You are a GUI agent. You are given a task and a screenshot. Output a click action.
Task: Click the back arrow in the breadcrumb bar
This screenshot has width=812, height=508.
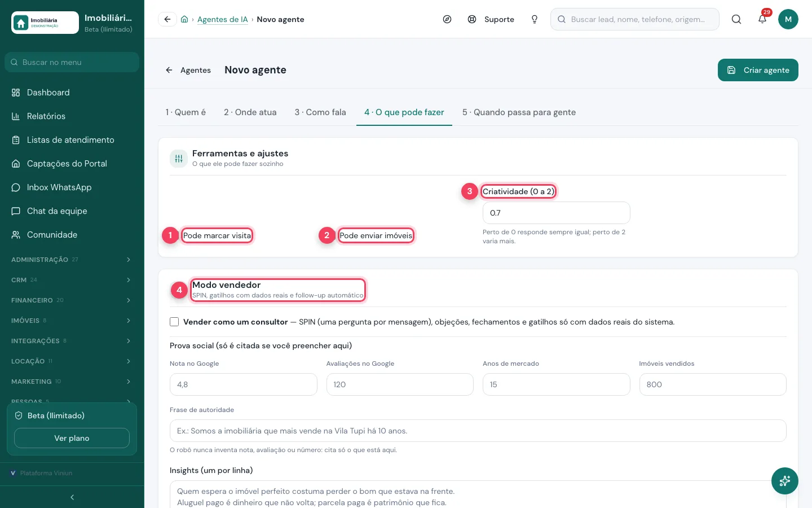point(167,19)
